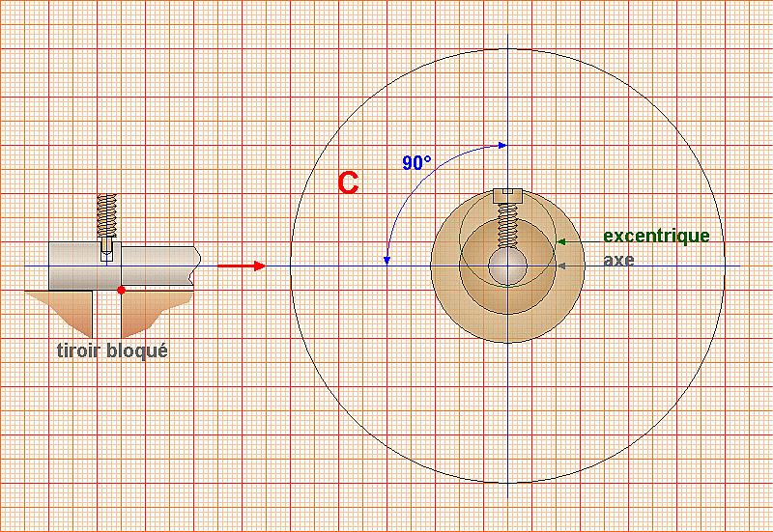Select the blue 90° angle label

click(416, 163)
